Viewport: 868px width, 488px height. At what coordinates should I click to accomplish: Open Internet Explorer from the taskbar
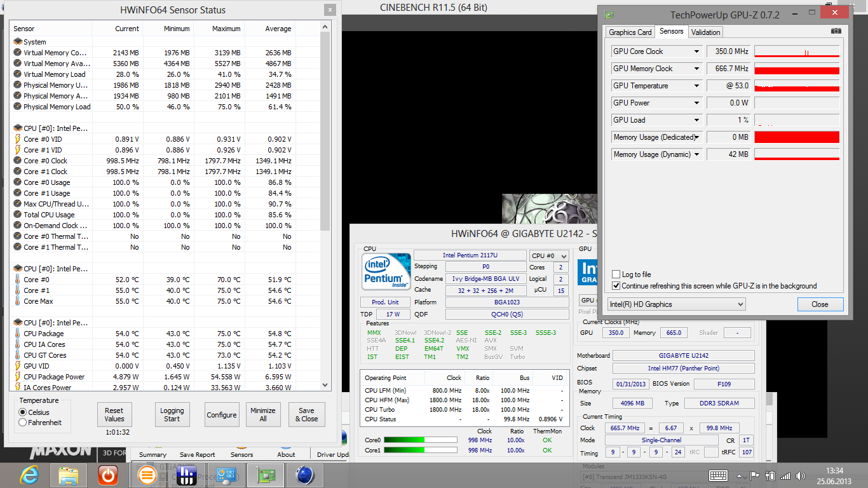29,475
